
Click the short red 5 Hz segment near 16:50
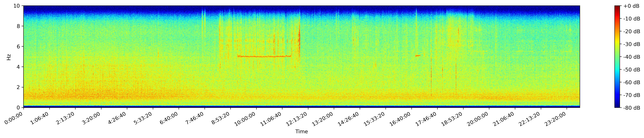(x=418, y=56)
